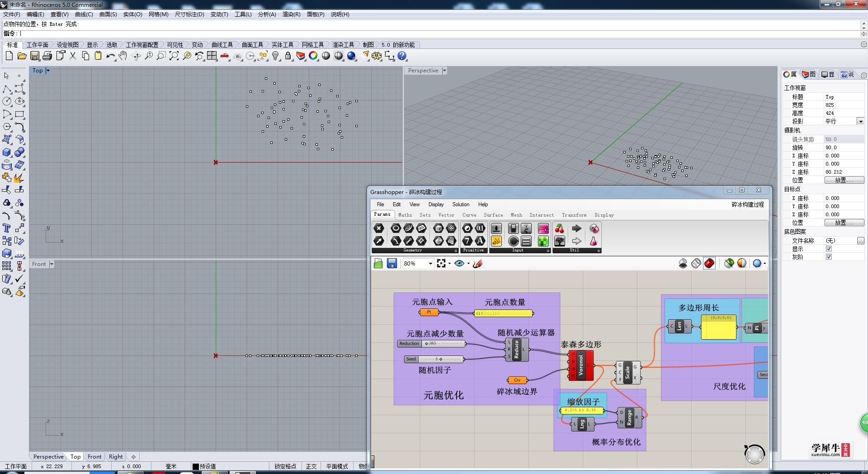The image size is (868, 474).
Task: Add a new viewport tab with plus
Action: coord(133,457)
